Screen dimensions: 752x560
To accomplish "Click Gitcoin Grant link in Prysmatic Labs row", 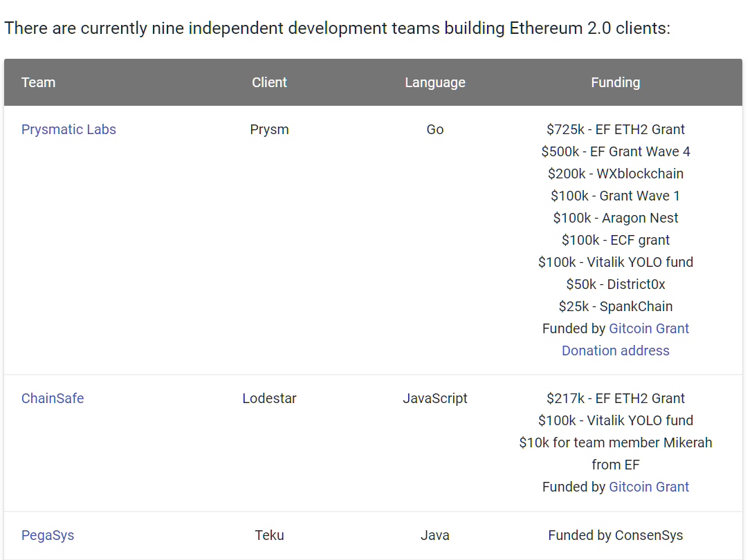I will click(x=649, y=328).
